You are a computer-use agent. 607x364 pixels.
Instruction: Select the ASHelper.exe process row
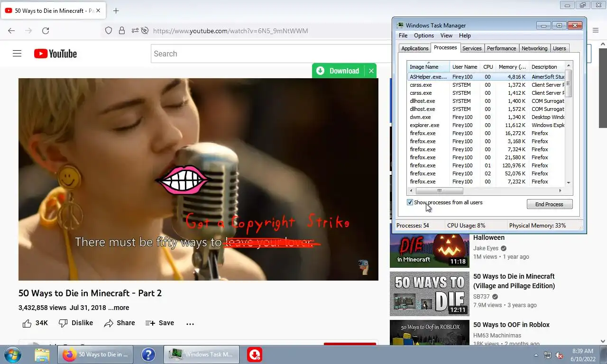click(x=486, y=77)
